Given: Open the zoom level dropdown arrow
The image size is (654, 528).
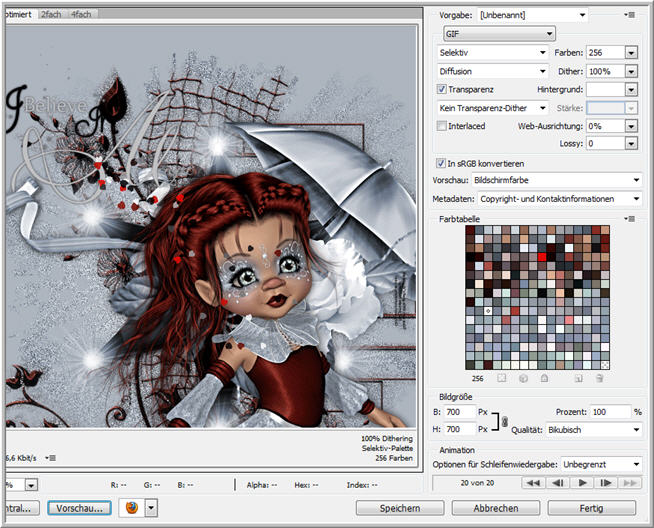Looking at the screenshot, I should 31,485.
